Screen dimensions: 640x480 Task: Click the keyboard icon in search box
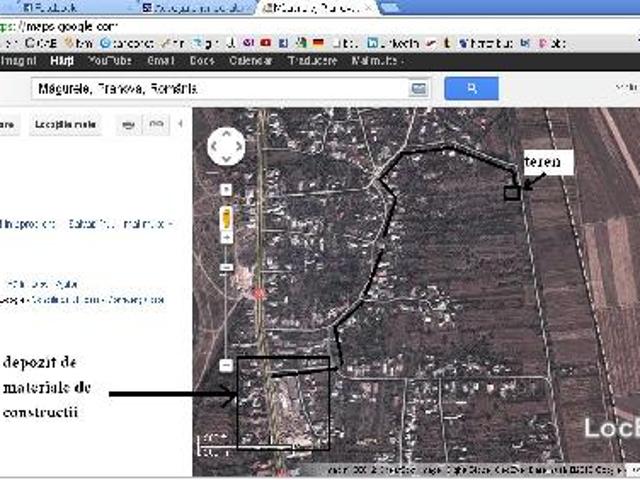click(x=417, y=89)
